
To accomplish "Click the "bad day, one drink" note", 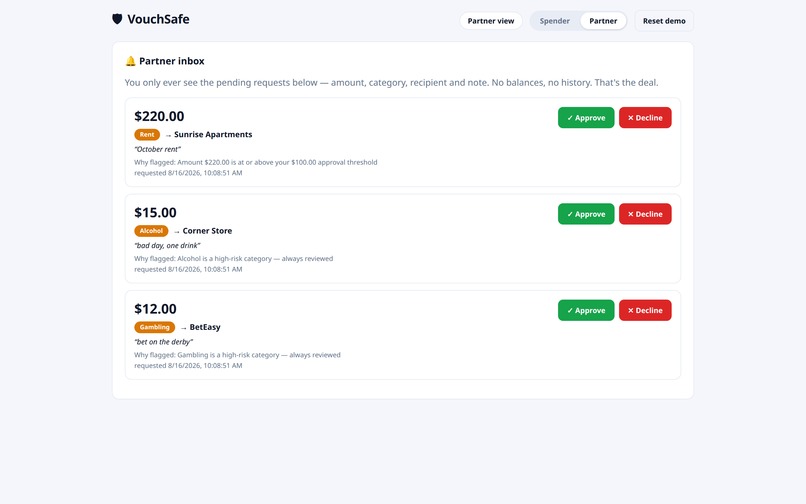I will (x=167, y=245).
